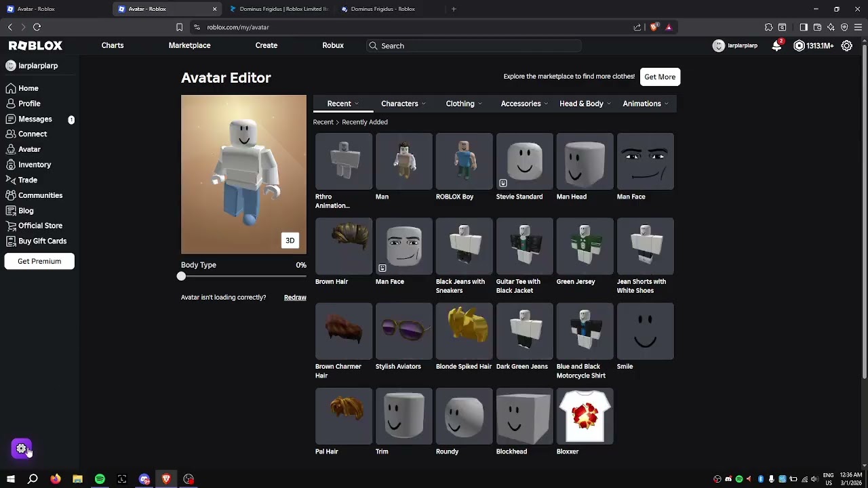Open the notifications bell icon
Screen dimensions: 868x488
pyautogui.click(x=776, y=45)
